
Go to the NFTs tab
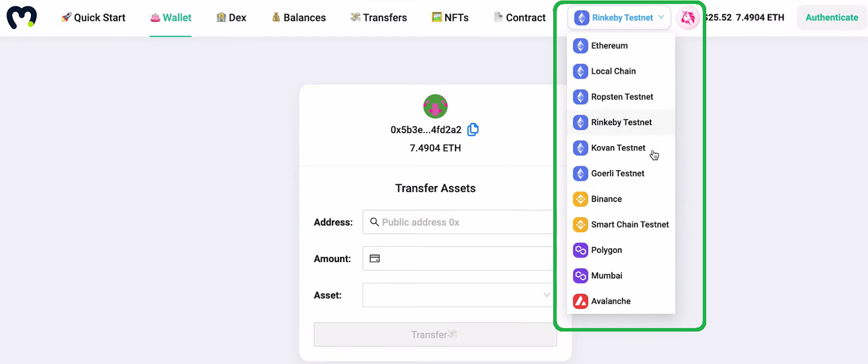[450, 18]
